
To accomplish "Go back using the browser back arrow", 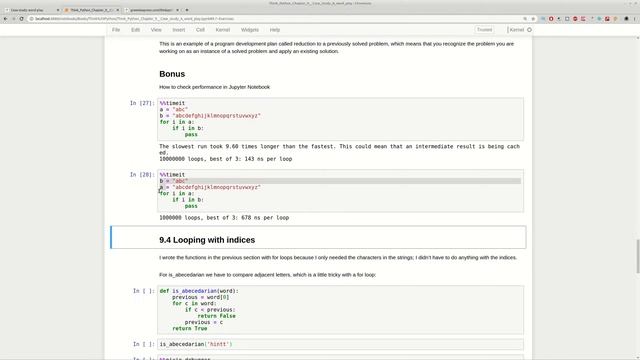I will pyautogui.click(x=5, y=19).
